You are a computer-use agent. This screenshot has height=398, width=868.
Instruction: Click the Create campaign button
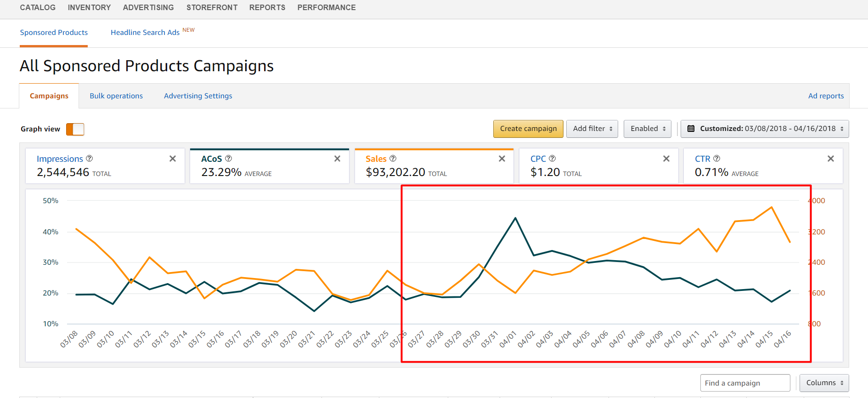pos(528,129)
